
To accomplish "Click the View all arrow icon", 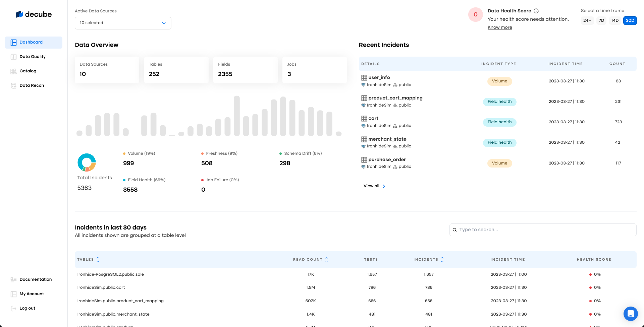I will tap(384, 186).
